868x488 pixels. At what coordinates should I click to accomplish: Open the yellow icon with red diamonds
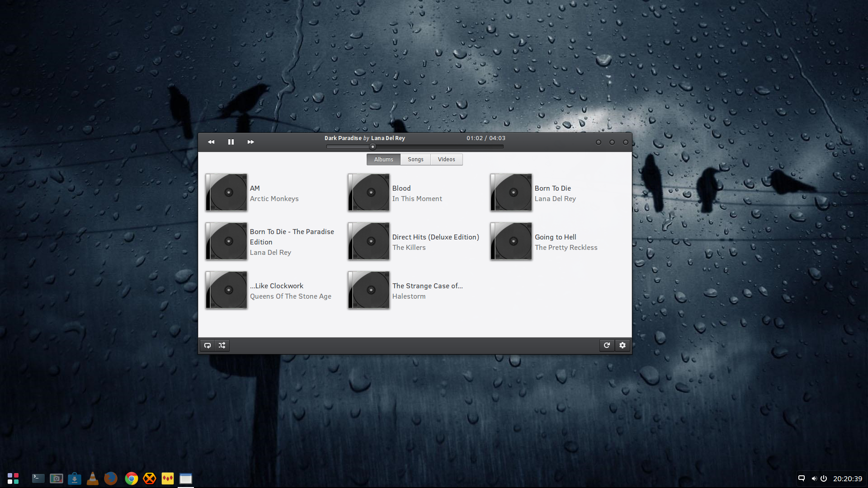click(x=168, y=479)
